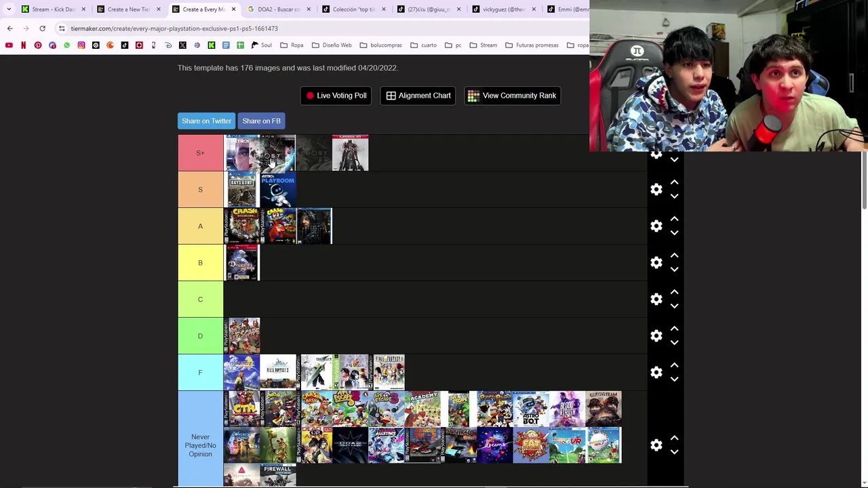This screenshot has width=868, height=488.
Task: Click the page vertical scrollbar
Action: 864,180
